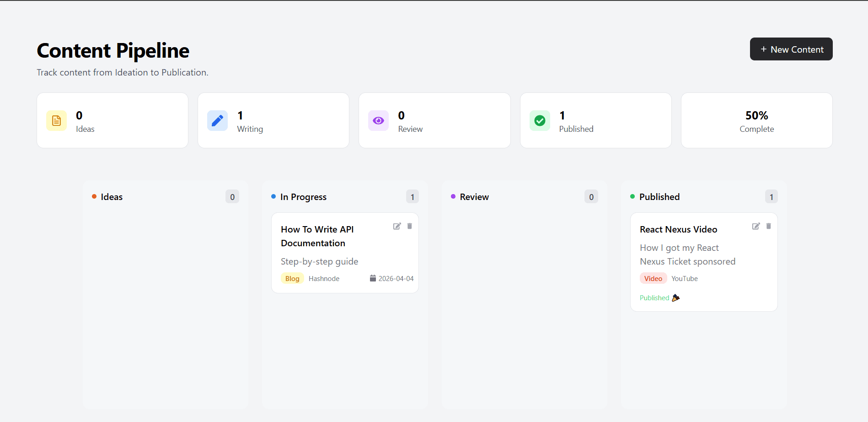Select the In Progress column header
The image size is (868, 422).
click(303, 197)
